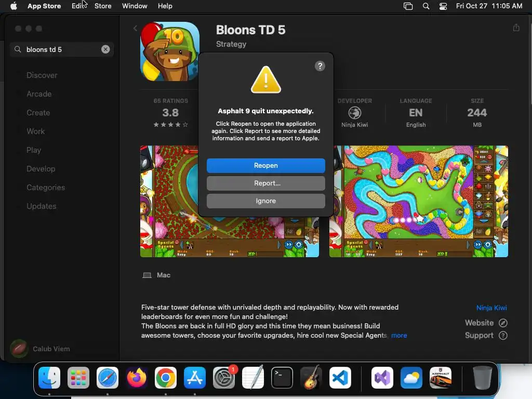Select Work category in sidebar
Image resolution: width=532 pixels, height=399 pixels.
tap(35, 131)
